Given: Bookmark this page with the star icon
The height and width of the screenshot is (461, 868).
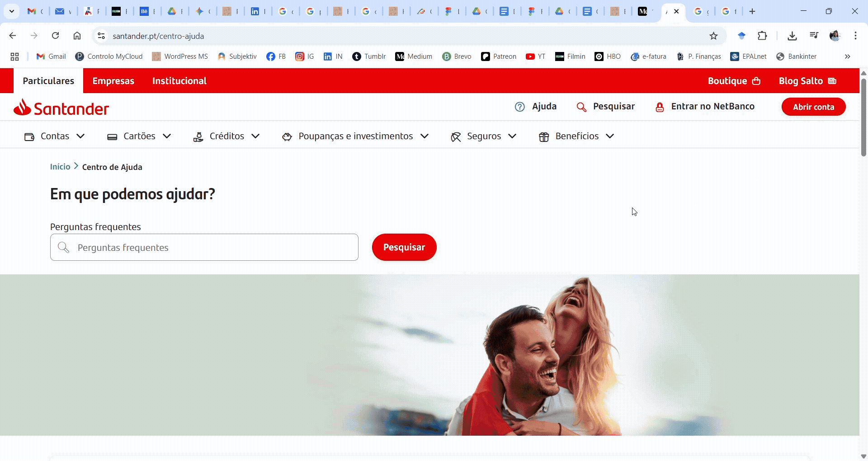Looking at the screenshot, I should point(713,36).
